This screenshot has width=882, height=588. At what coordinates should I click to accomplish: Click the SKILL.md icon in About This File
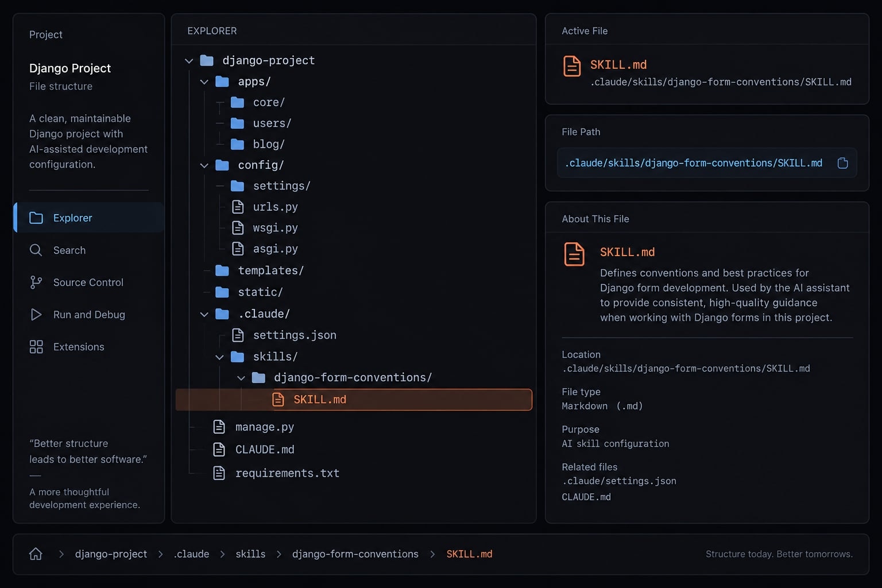point(574,254)
